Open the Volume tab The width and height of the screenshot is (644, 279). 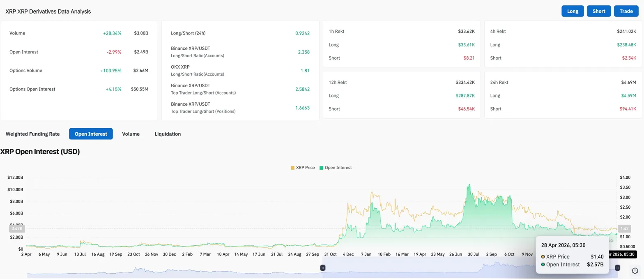click(x=131, y=134)
